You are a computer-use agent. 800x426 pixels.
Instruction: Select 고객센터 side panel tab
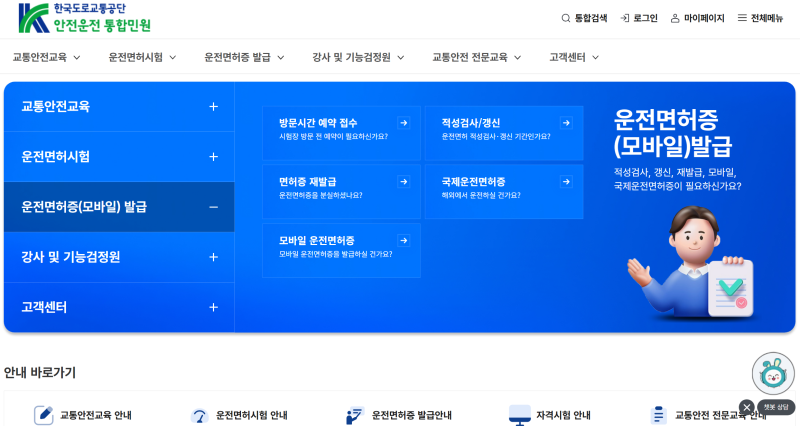tap(119, 307)
